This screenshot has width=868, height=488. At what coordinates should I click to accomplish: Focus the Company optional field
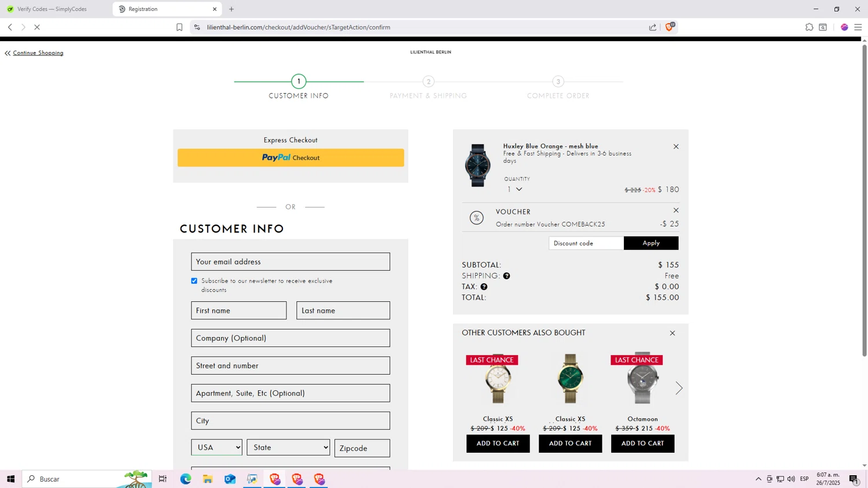tap(290, 338)
